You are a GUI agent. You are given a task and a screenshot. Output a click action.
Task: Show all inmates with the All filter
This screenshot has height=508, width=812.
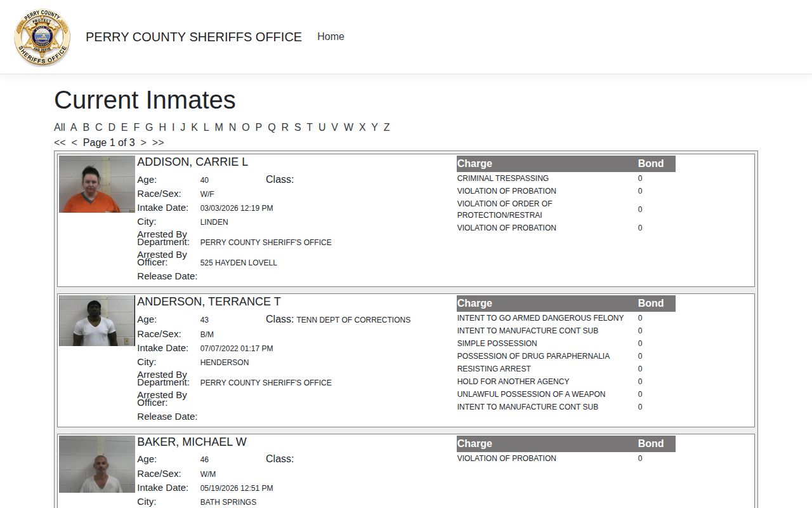(60, 127)
